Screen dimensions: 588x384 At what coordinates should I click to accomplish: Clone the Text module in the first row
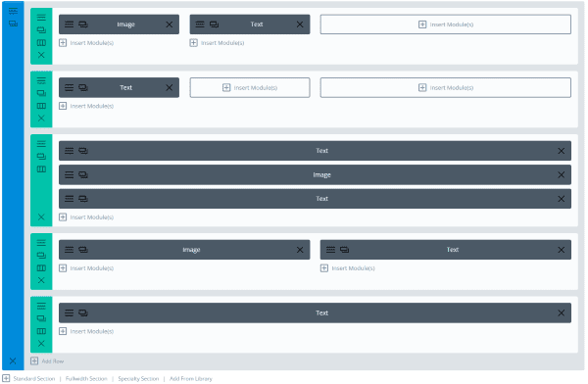tap(214, 24)
